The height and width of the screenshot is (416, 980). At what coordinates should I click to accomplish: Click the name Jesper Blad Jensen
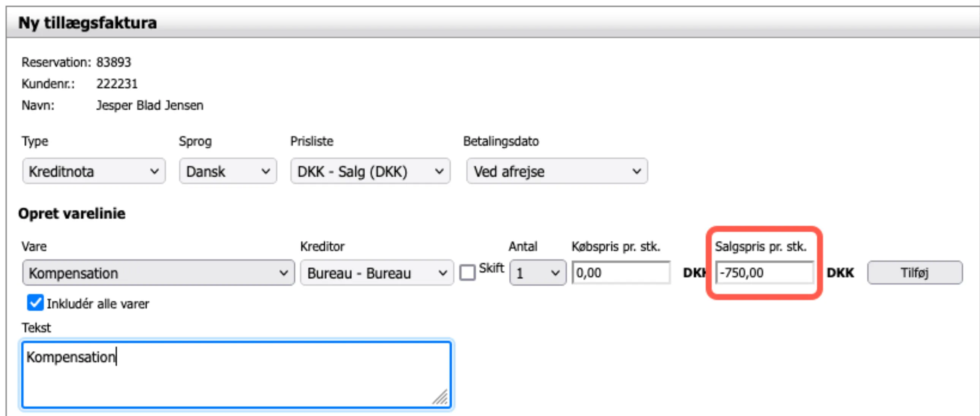[150, 106]
